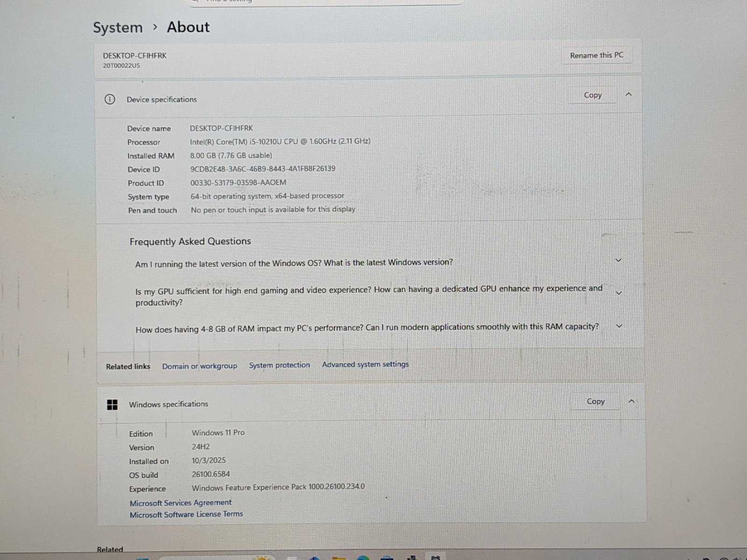
Task: Click the Windows logo beside Windows specifications
Action: 113,405
